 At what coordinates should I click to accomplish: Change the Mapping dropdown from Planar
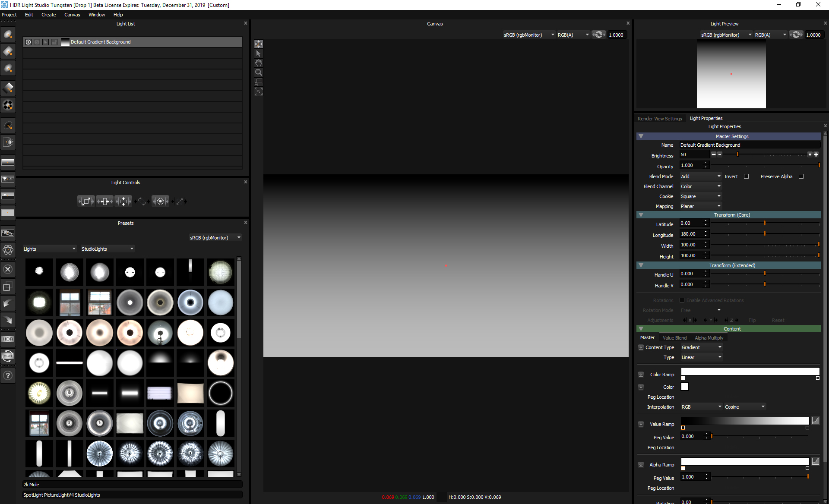700,206
